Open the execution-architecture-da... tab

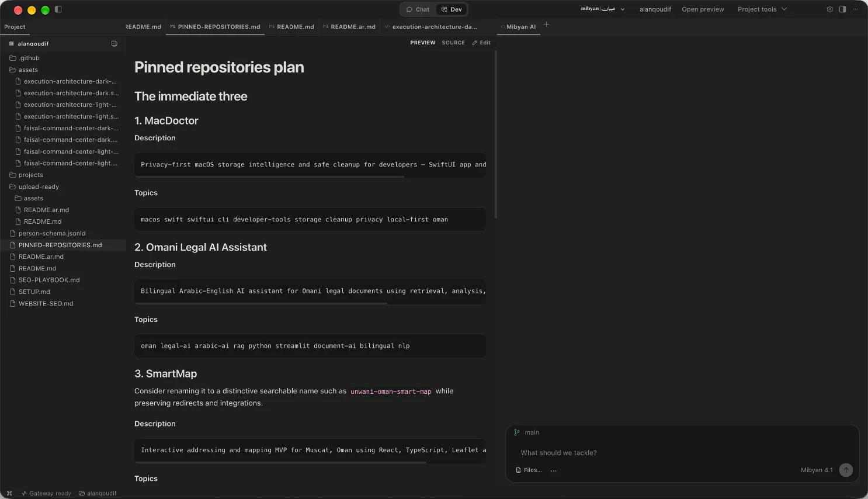[x=430, y=27]
